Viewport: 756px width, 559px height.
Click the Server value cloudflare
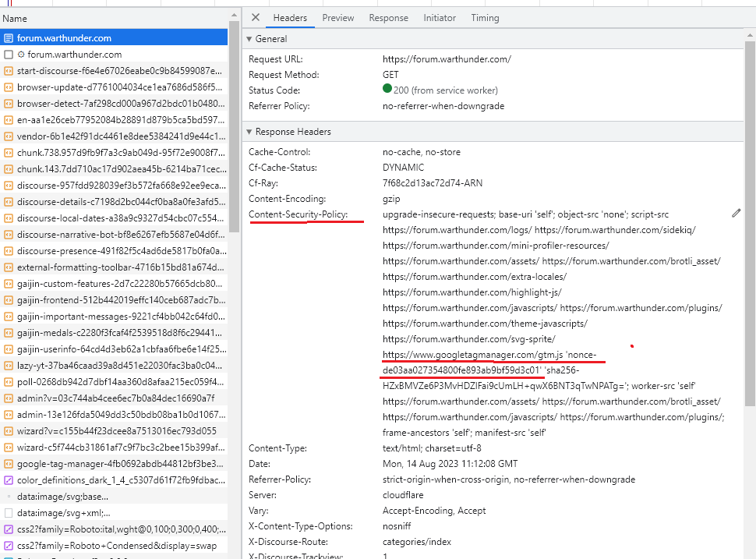[403, 495]
